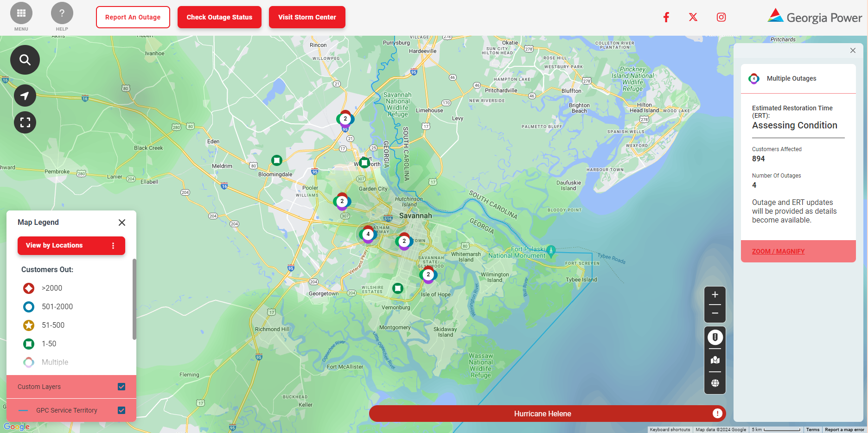868x433 pixels.
Task: Open View by Locations dropdown
Action: click(71, 246)
